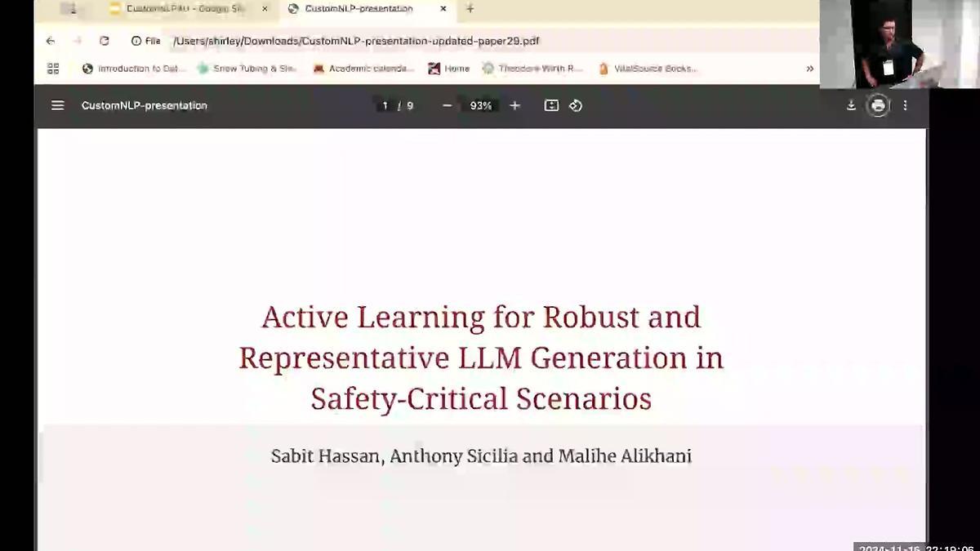Click the authors line Sabit Hassan
This screenshot has height=551, width=980.
click(481, 455)
